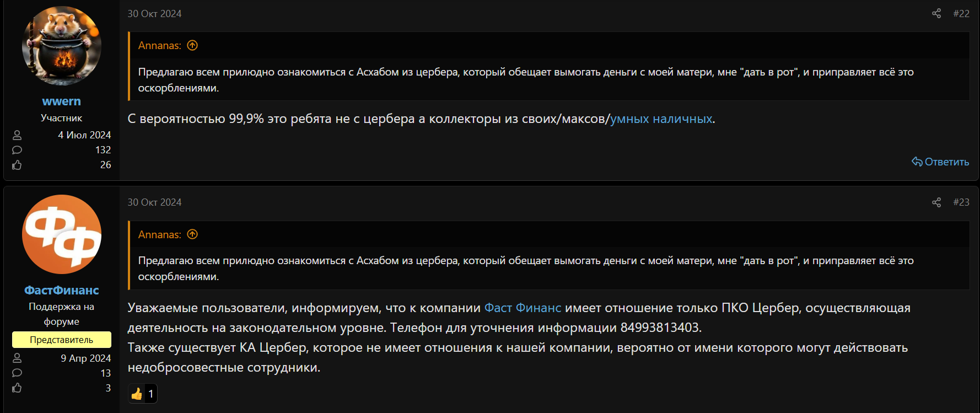
Task: Open the умных наличных link
Action: (661, 119)
